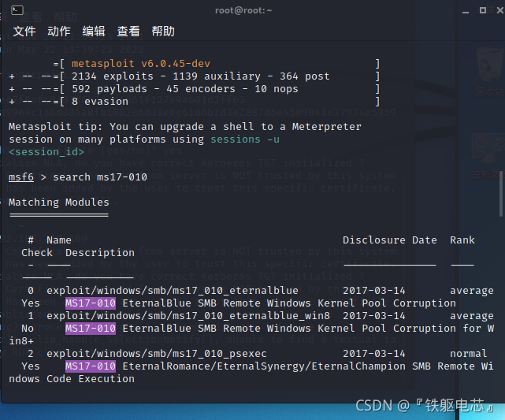Click exploit/windows/smb/ms17_010_eternalblue row name
The height and width of the screenshot is (420, 505).
click(173, 291)
